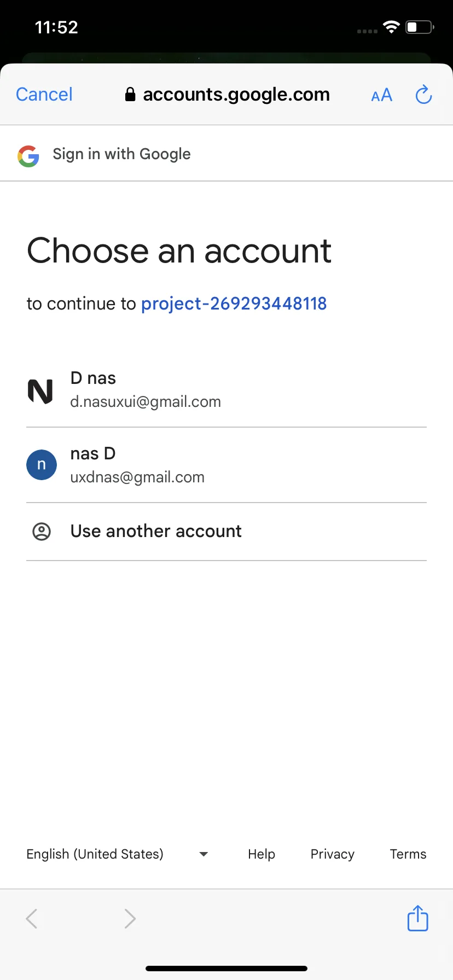
Task: Cancel the sign-in sheet
Action: (44, 95)
